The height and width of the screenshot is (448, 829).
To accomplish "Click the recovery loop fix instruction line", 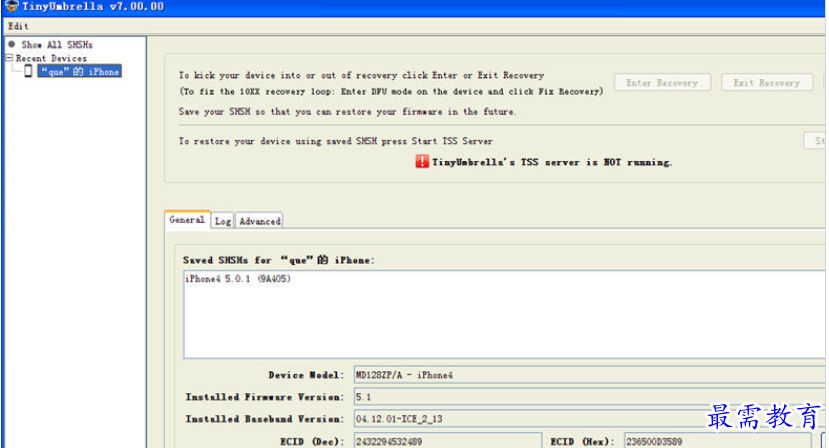I will pyautogui.click(x=391, y=92).
